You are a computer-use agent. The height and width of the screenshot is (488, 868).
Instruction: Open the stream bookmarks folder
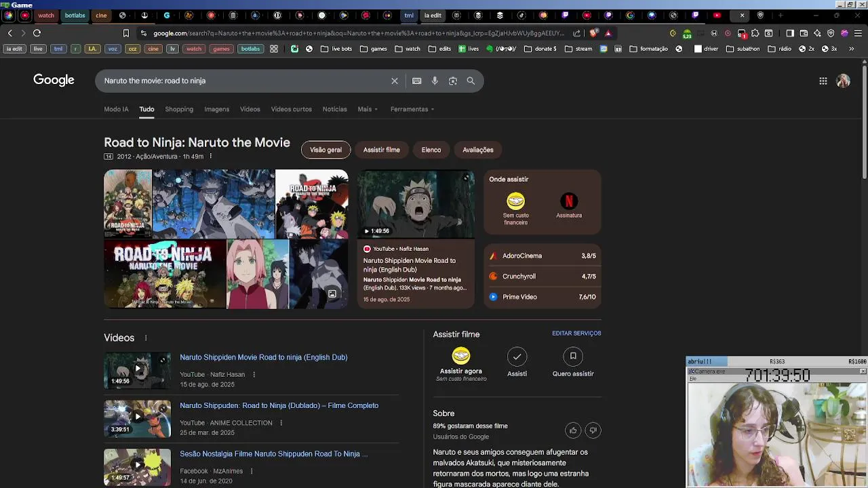pos(578,49)
